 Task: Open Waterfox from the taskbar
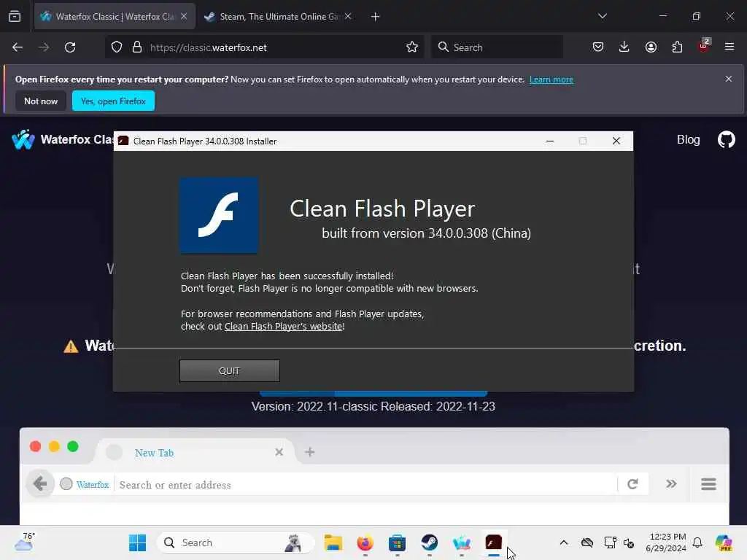[x=461, y=542]
